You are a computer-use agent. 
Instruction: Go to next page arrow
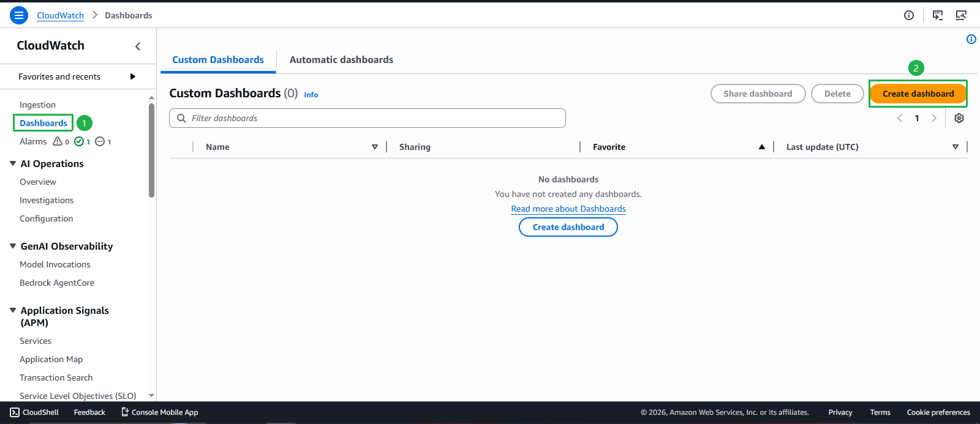click(934, 118)
